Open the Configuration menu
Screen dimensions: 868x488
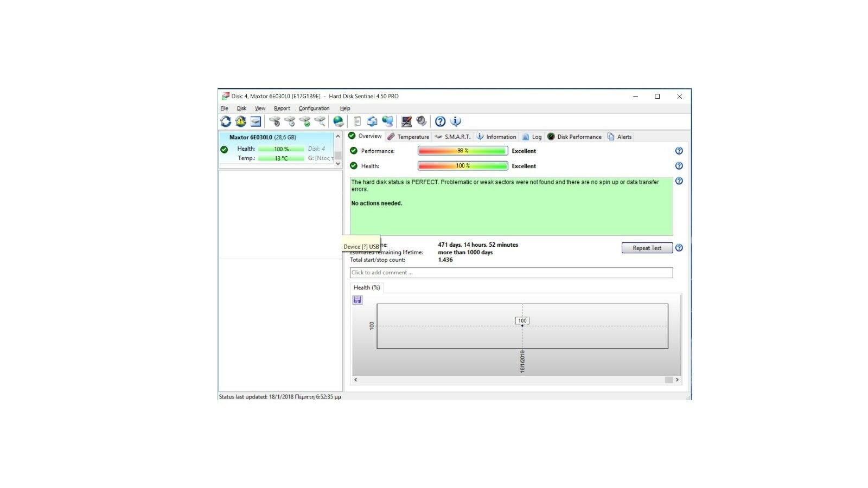[314, 108]
